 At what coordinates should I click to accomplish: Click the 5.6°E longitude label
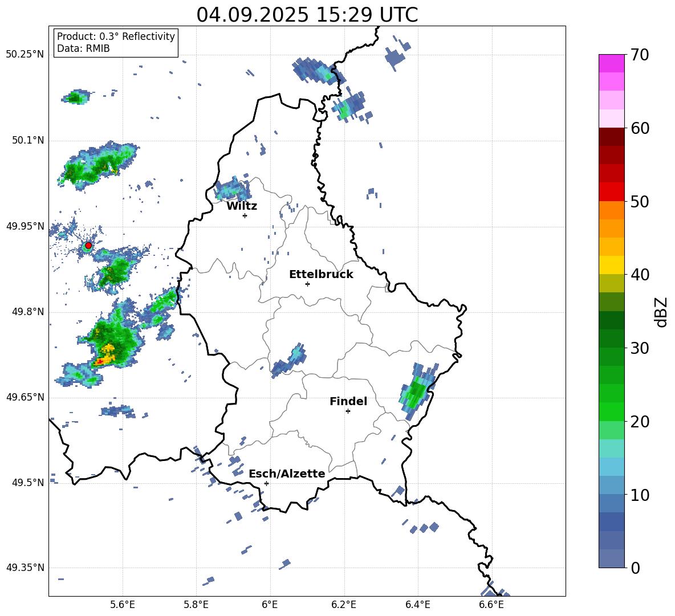coord(123,605)
